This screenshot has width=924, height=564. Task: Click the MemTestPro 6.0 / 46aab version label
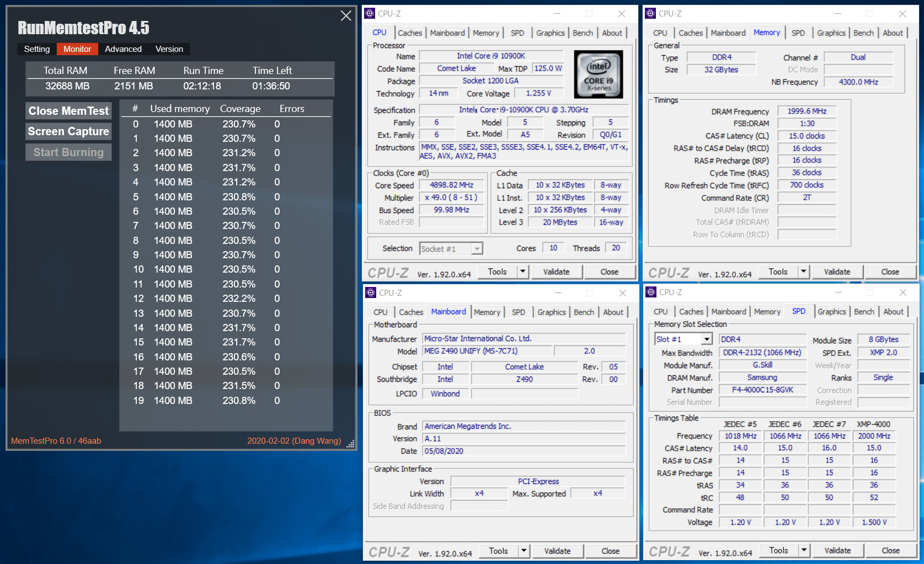[x=56, y=440]
